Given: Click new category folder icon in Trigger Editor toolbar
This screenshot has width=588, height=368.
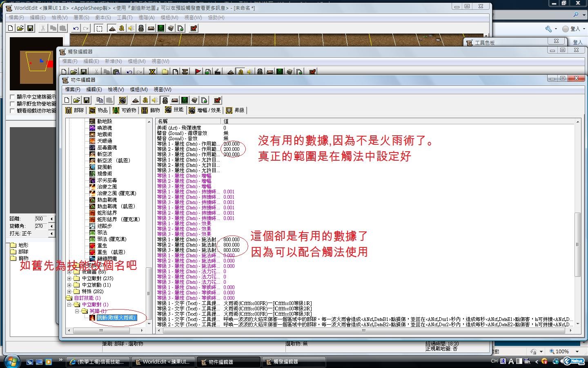Looking at the screenshot, I should (x=165, y=72).
